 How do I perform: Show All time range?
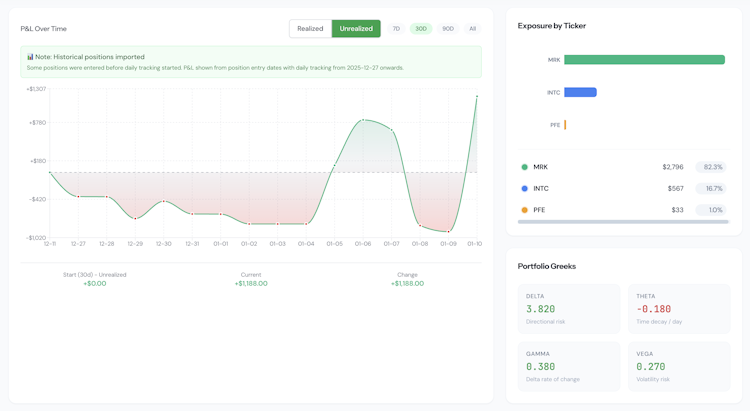tap(473, 29)
